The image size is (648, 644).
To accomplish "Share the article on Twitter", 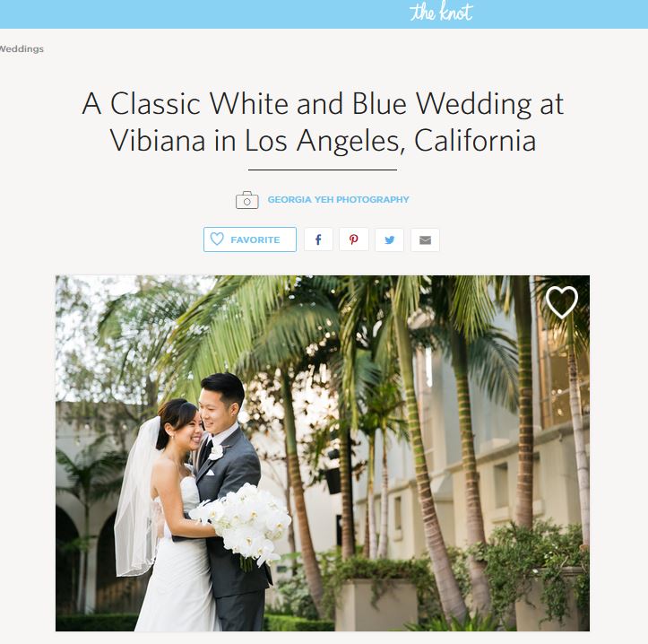I will 389,239.
